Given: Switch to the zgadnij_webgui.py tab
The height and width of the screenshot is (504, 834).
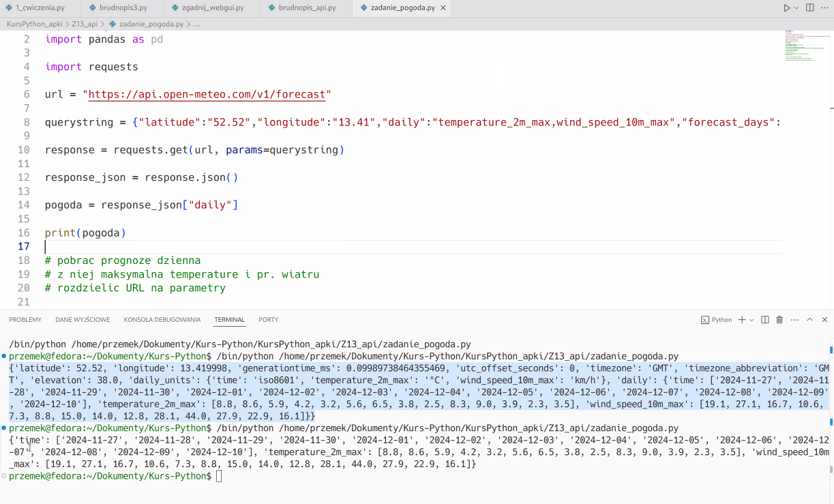Looking at the screenshot, I should [213, 8].
